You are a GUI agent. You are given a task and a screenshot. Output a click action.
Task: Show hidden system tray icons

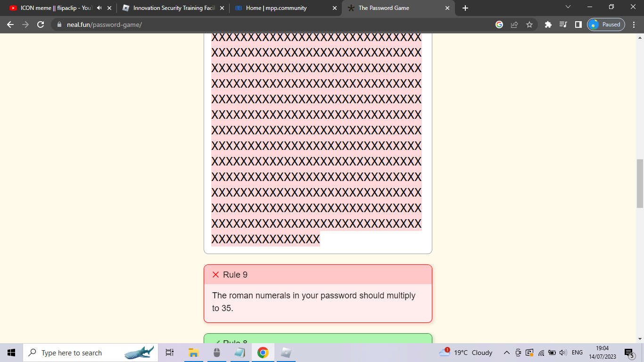coord(507,353)
